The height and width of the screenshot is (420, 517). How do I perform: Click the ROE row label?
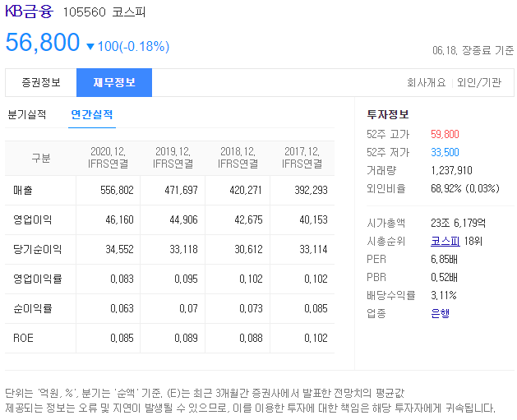click(23, 338)
